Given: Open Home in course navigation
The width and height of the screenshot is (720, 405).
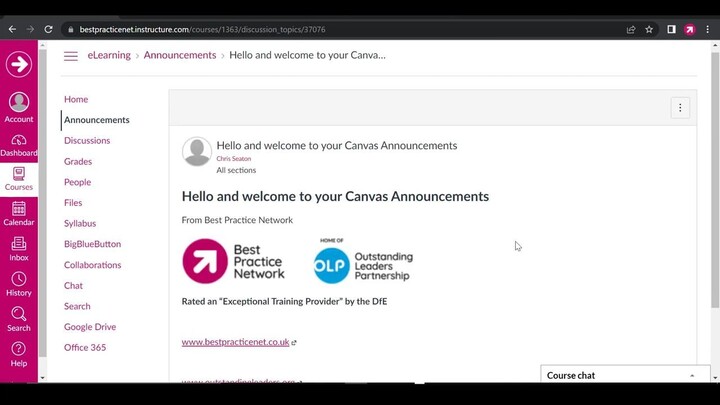Looking at the screenshot, I should point(76,99).
